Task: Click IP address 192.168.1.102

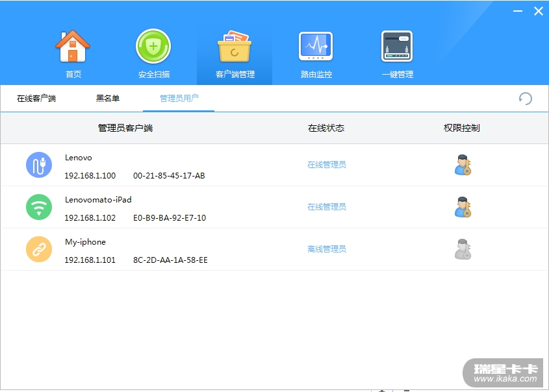Action: point(90,218)
